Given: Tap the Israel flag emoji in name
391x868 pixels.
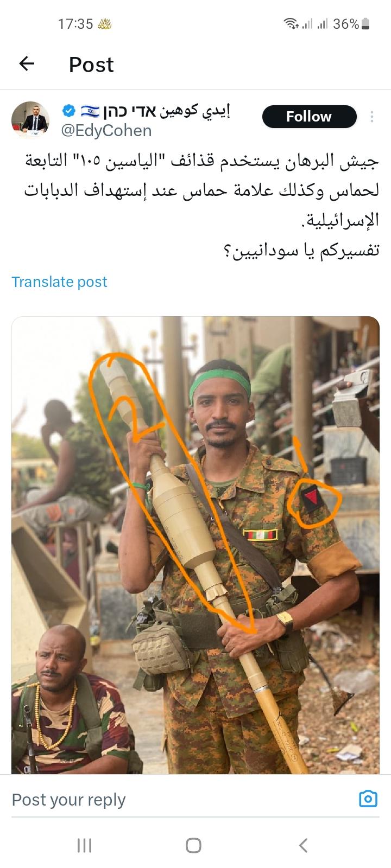Looking at the screenshot, I should point(90,112).
